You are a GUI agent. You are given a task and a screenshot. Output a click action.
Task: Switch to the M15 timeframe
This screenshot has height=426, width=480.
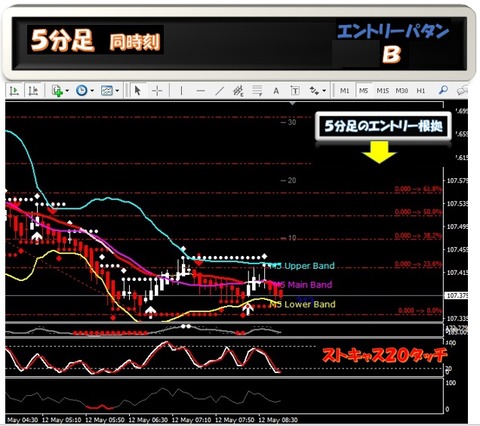[383, 91]
